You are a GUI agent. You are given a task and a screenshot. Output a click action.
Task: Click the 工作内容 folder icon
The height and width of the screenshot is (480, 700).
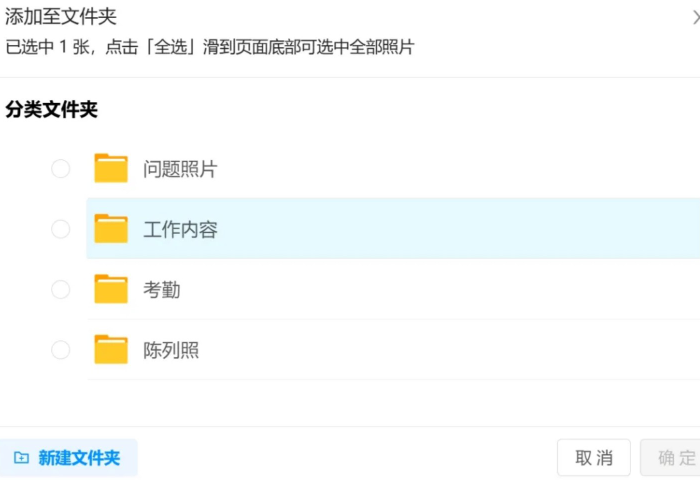click(111, 229)
